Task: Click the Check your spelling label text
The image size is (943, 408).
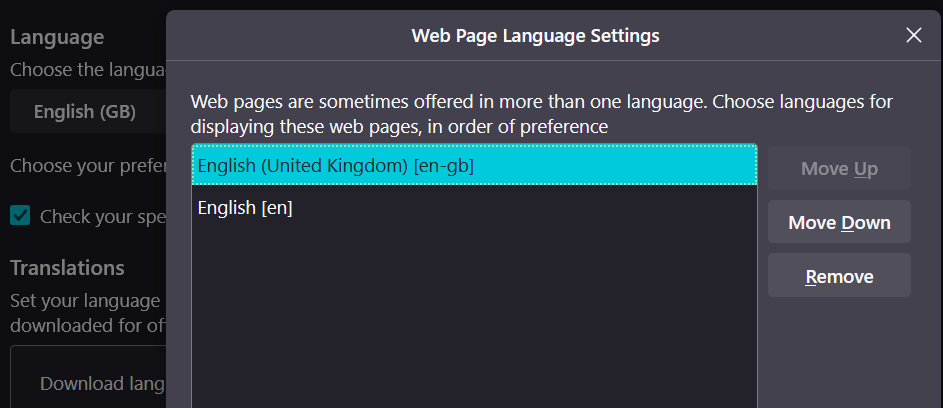Action: tap(102, 216)
